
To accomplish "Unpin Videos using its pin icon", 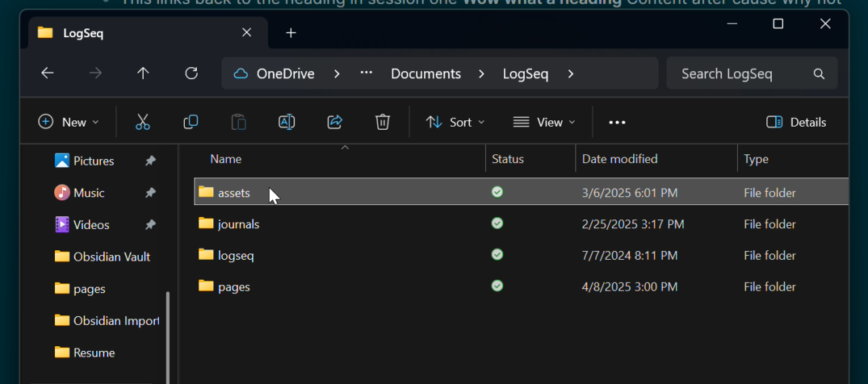I will 150,225.
